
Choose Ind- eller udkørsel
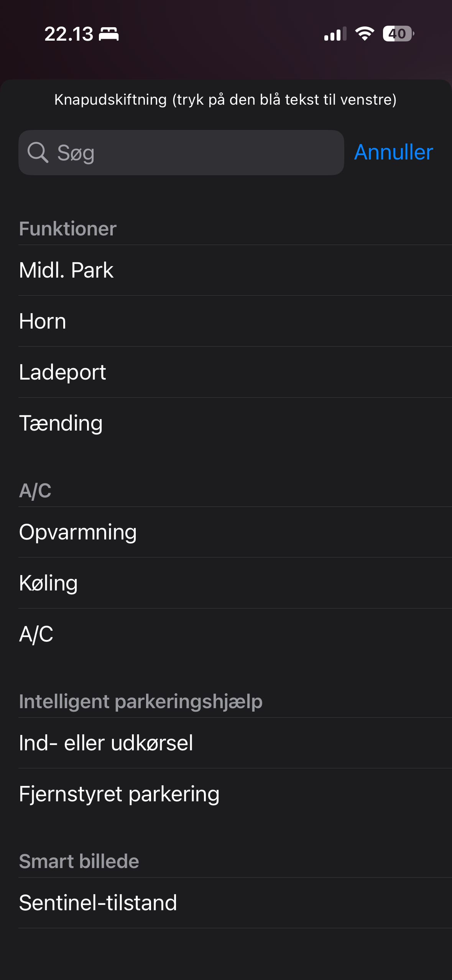[x=106, y=743]
